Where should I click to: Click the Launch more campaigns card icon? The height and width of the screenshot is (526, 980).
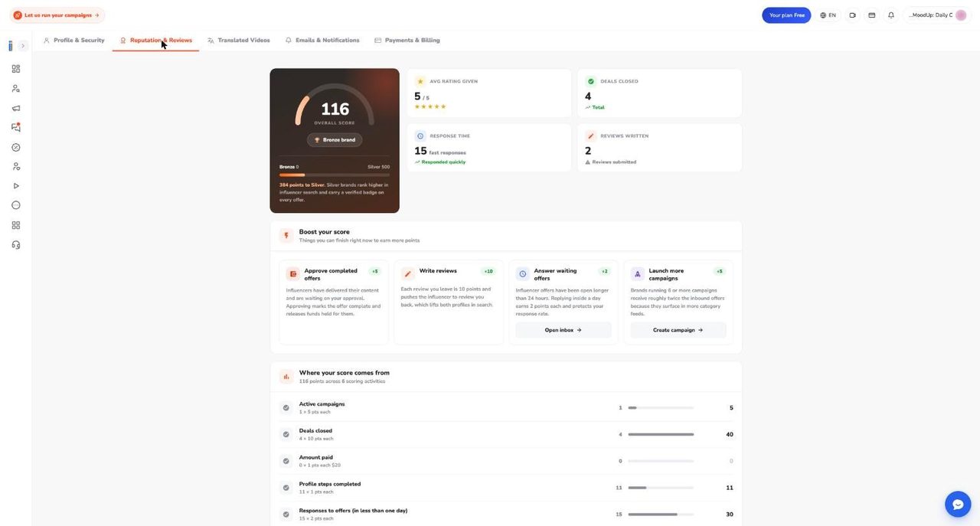point(638,274)
